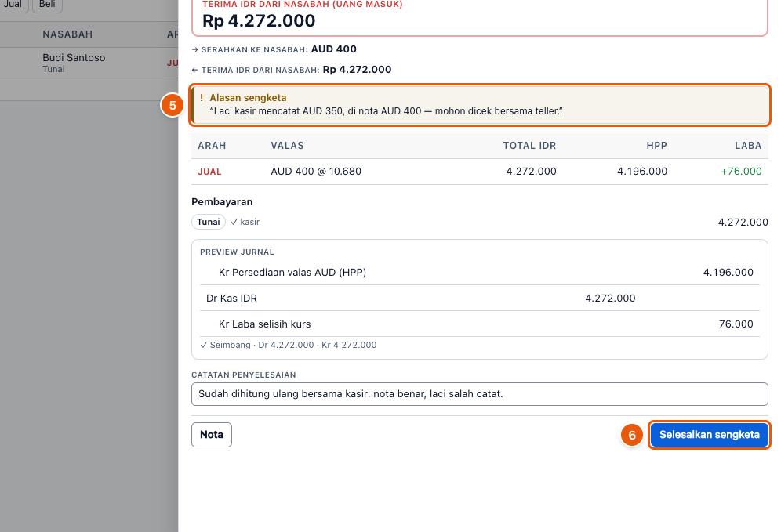The height and width of the screenshot is (532, 781).
Task: Click the Pembayaran section heading
Action: point(222,202)
